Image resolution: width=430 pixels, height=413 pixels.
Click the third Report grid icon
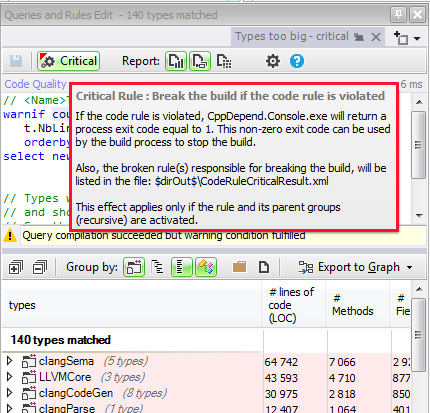(x=224, y=61)
